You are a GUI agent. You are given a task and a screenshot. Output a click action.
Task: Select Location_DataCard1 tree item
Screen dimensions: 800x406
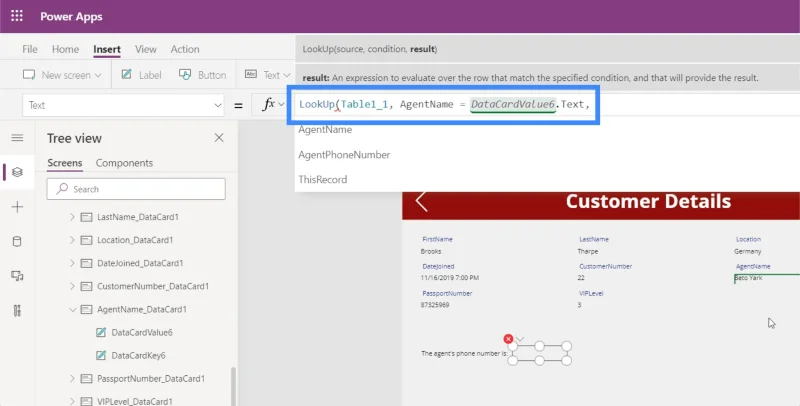click(135, 240)
